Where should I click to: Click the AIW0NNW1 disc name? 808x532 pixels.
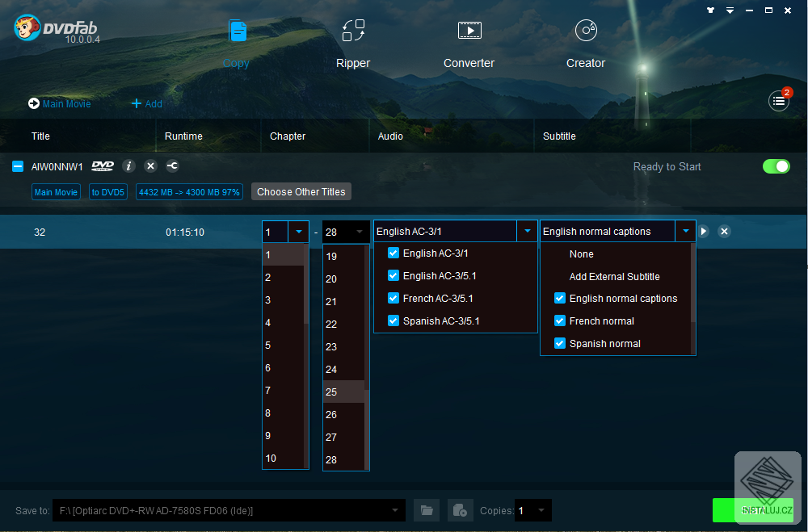tap(57, 166)
